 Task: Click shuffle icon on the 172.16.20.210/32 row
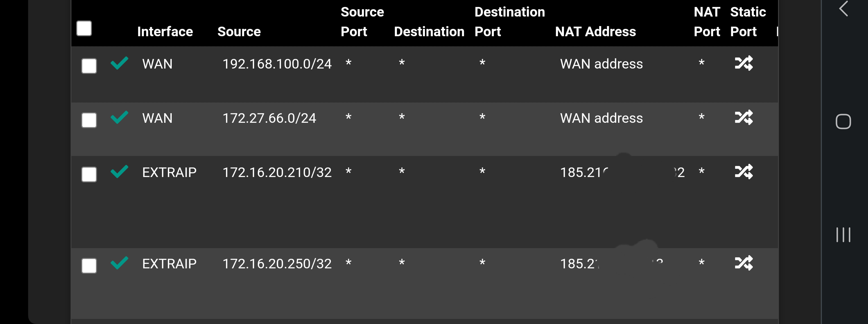point(744,171)
